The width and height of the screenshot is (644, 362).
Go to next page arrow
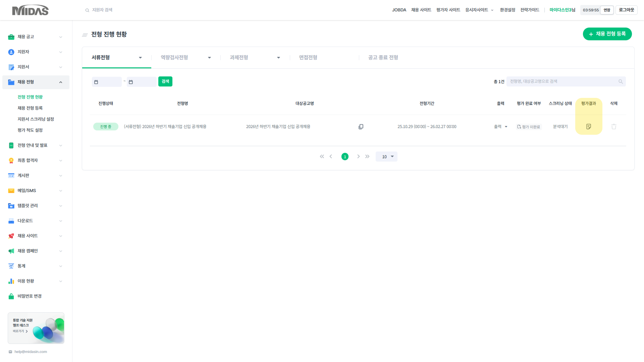(358, 157)
